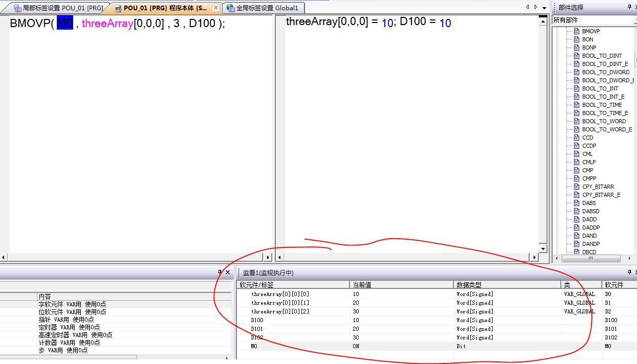Click the DABS instruction icon
Image resolution: width=637 pixels, height=364 pixels.
click(x=576, y=203)
